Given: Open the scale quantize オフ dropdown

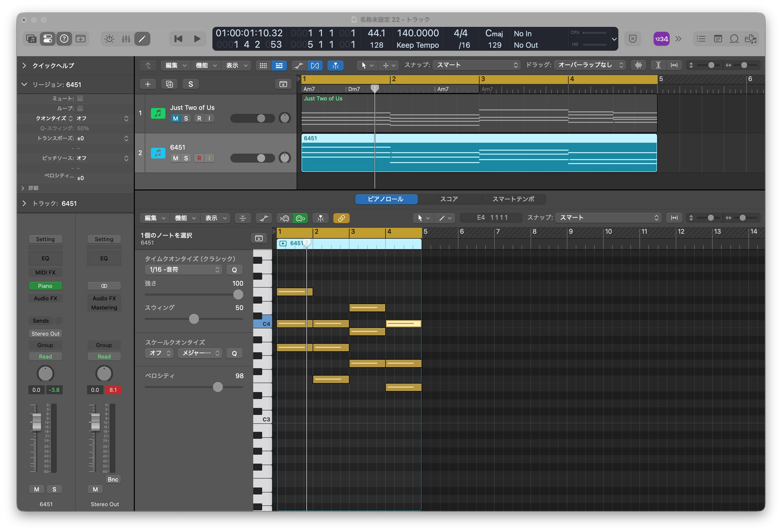Looking at the screenshot, I should (x=159, y=353).
